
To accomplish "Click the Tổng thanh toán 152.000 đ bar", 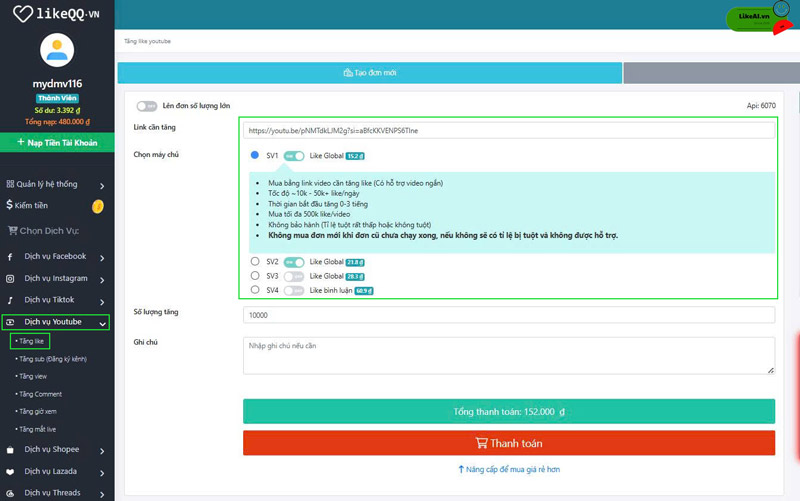I will (x=509, y=411).
